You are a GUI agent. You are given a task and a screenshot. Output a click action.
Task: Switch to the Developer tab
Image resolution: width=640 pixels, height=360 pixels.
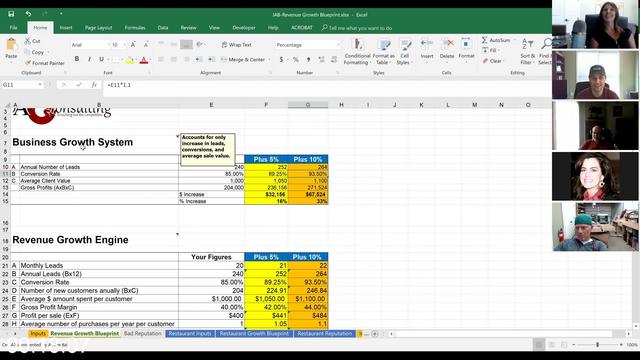pyautogui.click(x=244, y=28)
